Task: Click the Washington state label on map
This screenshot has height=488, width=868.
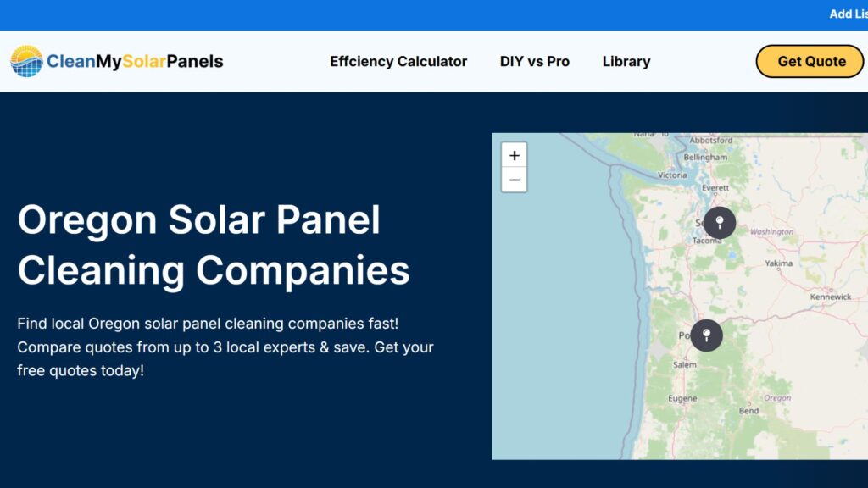Action: click(x=771, y=232)
